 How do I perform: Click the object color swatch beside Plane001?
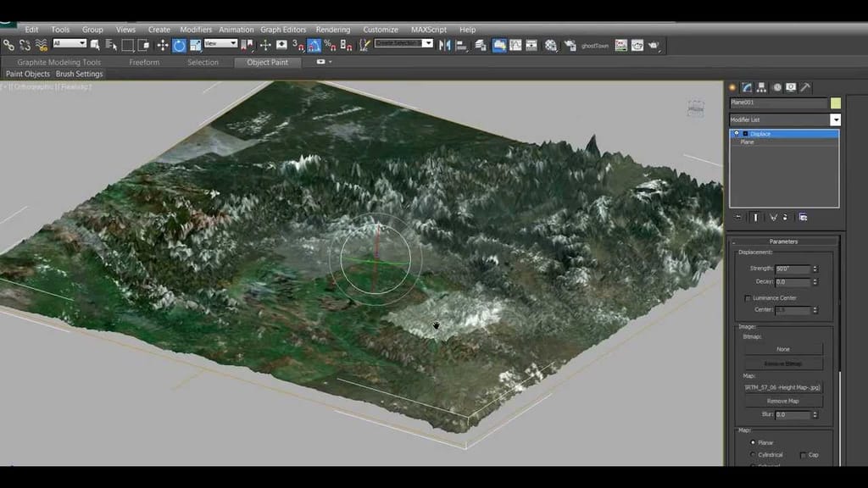click(x=835, y=103)
